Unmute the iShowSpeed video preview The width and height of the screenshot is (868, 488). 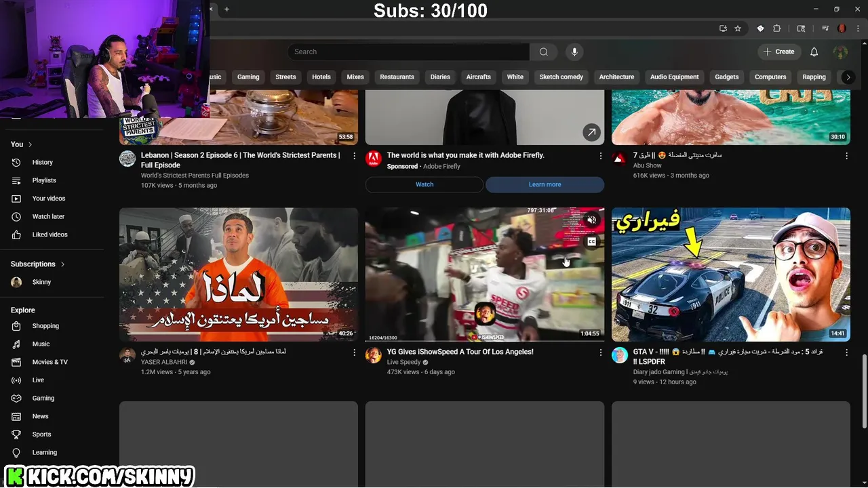pyautogui.click(x=592, y=220)
